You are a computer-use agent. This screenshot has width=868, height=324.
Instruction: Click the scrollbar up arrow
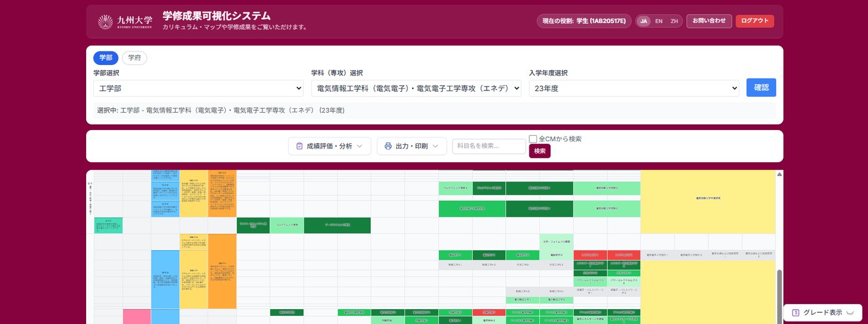[x=779, y=174]
